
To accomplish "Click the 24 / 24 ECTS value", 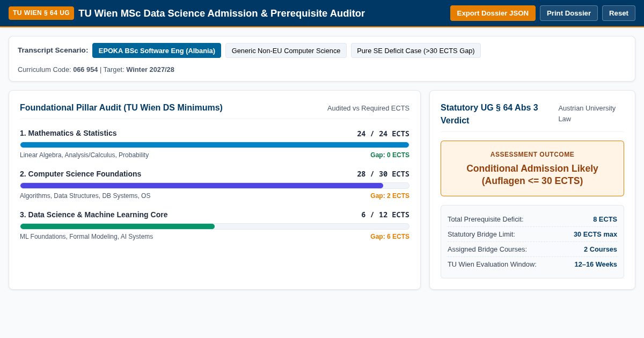I will point(383,134).
